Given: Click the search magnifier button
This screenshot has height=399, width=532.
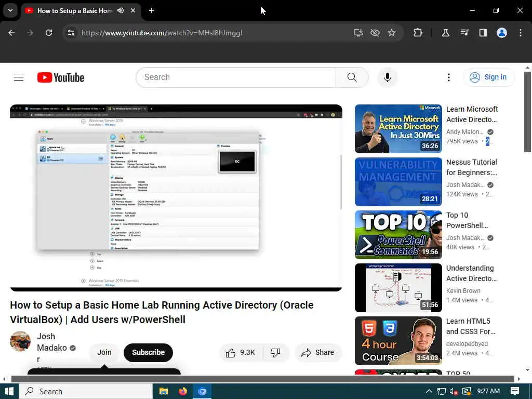Looking at the screenshot, I should (x=352, y=77).
